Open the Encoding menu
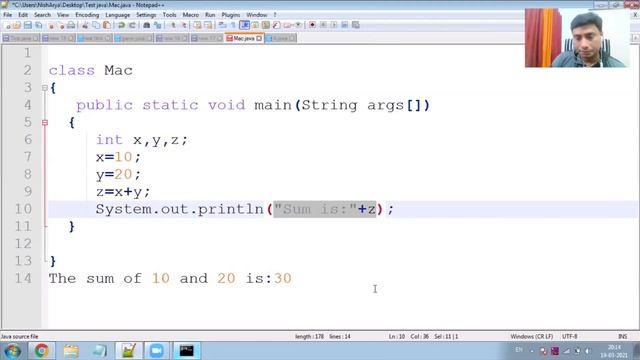 (87, 15)
